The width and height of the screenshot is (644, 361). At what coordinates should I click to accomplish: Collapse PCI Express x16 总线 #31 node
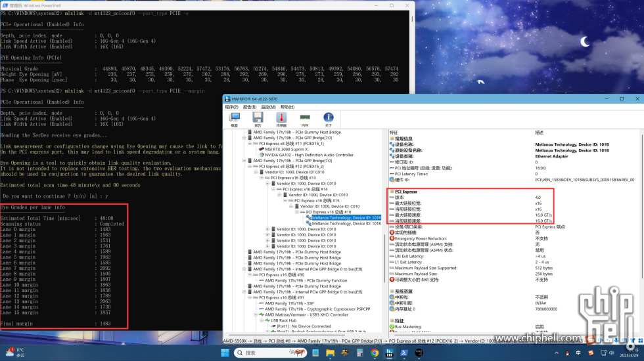250,297
